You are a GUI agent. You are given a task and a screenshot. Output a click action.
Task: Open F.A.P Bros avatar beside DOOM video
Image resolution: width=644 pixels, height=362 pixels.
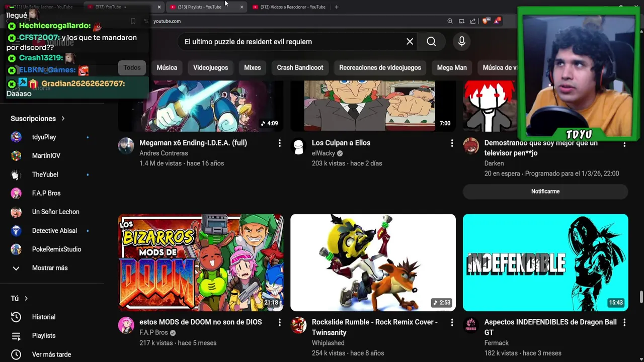(126, 325)
